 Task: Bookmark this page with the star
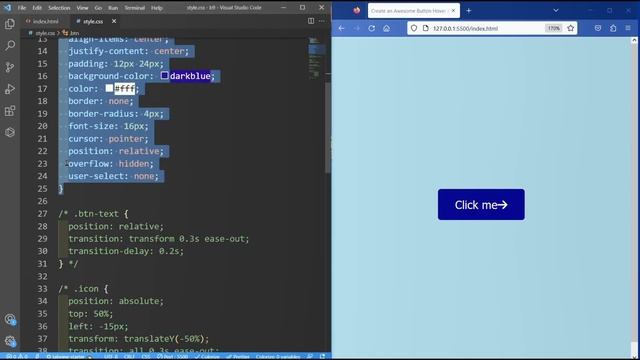[x=571, y=28]
